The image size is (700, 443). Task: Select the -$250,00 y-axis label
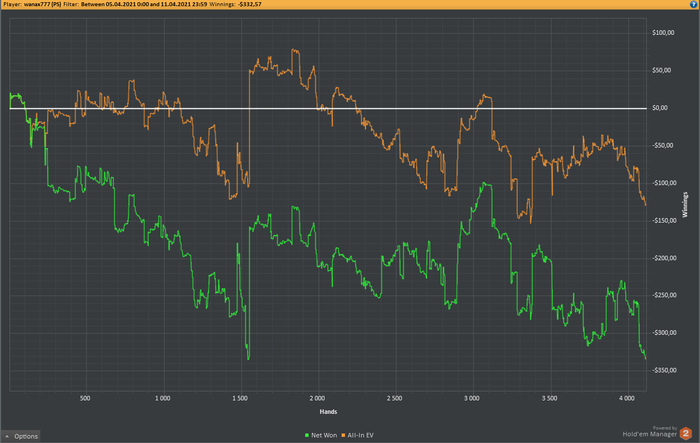[x=664, y=295]
